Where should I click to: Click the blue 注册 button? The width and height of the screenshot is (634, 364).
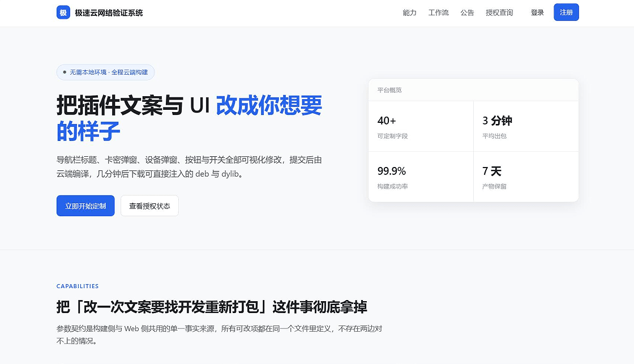pos(566,12)
